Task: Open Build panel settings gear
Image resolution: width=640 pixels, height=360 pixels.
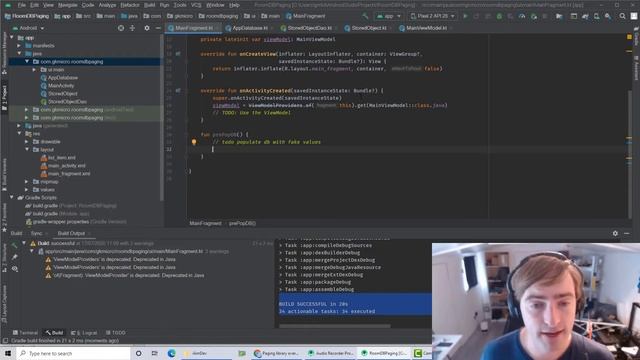Action: point(615,233)
